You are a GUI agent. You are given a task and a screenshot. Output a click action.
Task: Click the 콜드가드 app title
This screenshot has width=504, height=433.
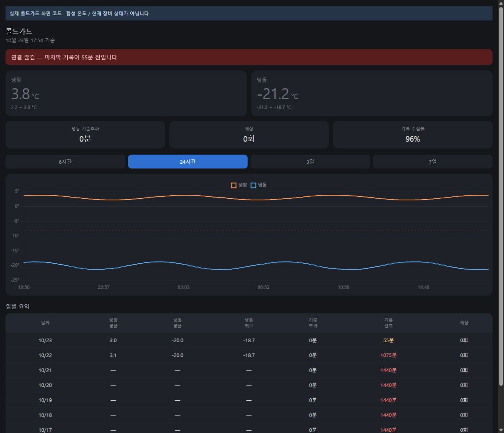tap(19, 31)
